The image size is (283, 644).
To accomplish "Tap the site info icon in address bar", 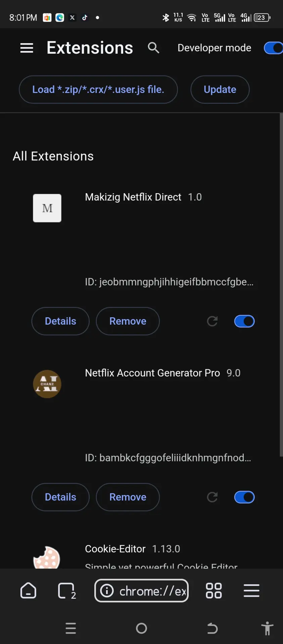I will [107, 590].
